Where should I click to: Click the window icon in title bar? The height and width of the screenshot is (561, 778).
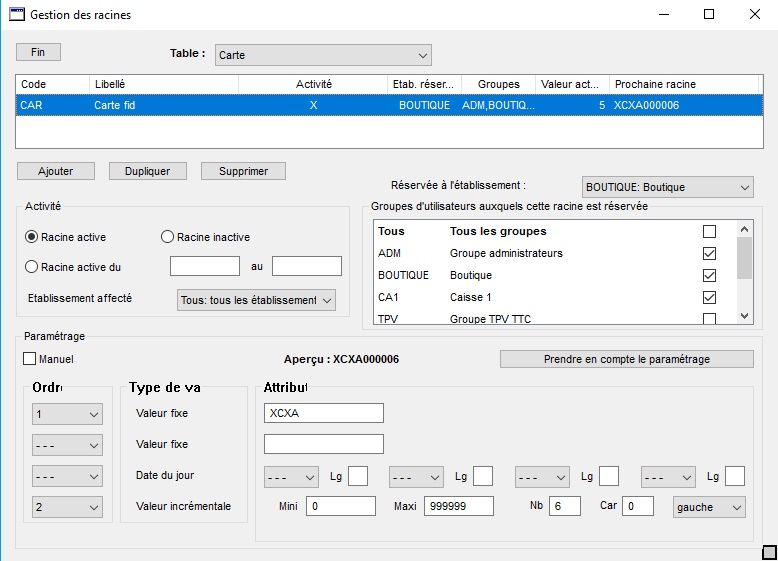pos(17,14)
